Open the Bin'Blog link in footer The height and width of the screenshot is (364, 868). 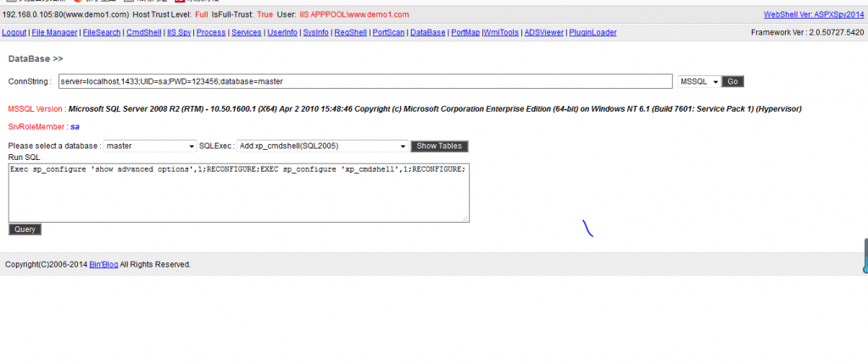pyautogui.click(x=103, y=264)
